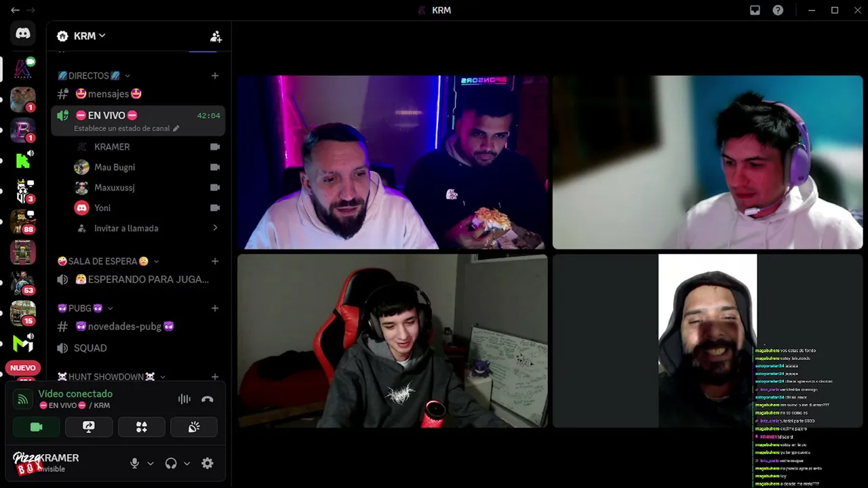Start an activity from the call panel
Screen dimensions: 868x488
[142, 427]
